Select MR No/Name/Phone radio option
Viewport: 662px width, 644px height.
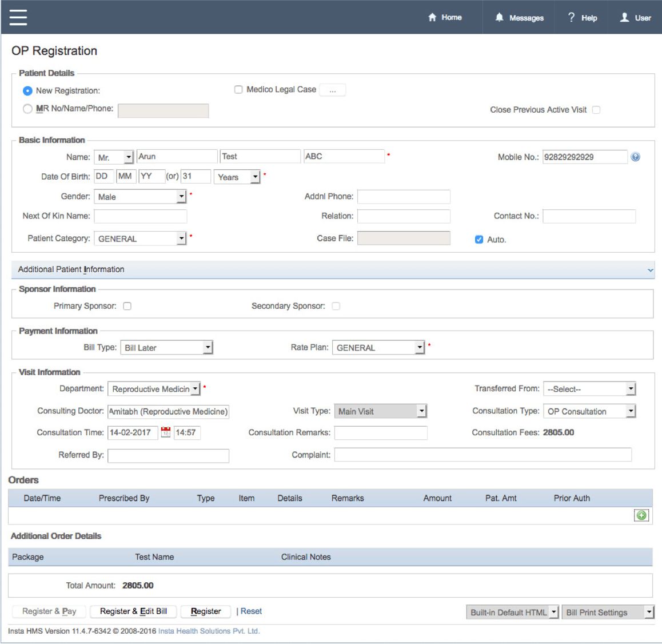[27, 109]
